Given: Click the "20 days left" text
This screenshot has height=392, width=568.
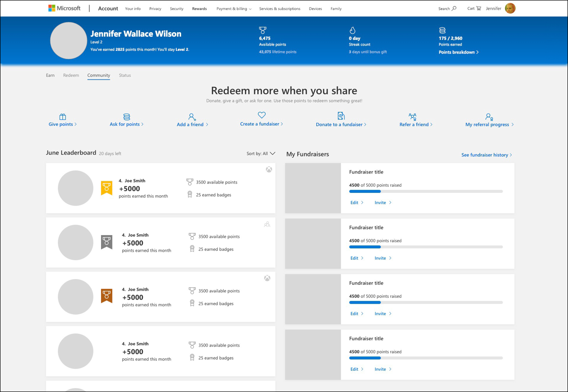Looking at the screenshot, I should click(110, 154).
